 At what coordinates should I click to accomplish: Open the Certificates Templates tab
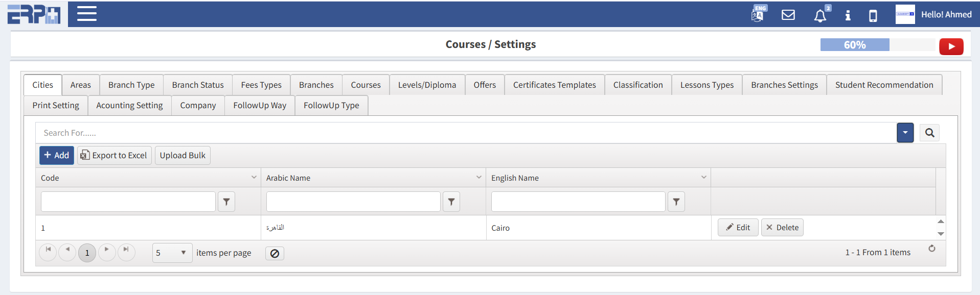(x=554, y=85)
